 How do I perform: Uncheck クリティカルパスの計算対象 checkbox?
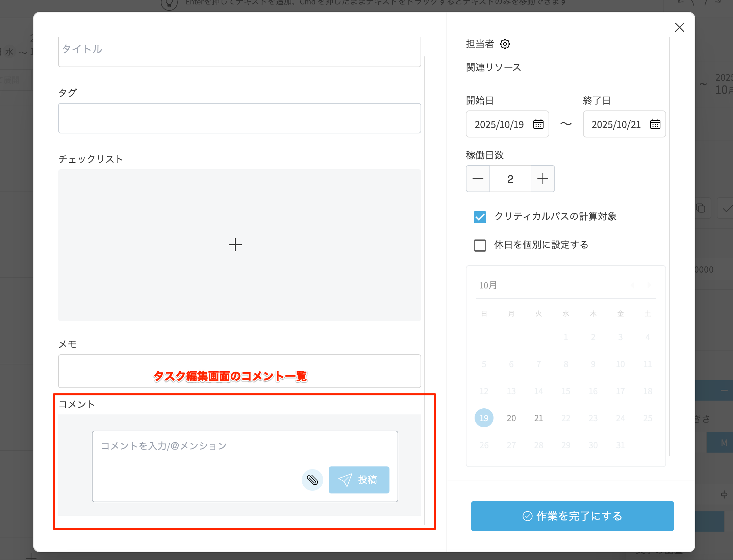click(x=480, y=217)
